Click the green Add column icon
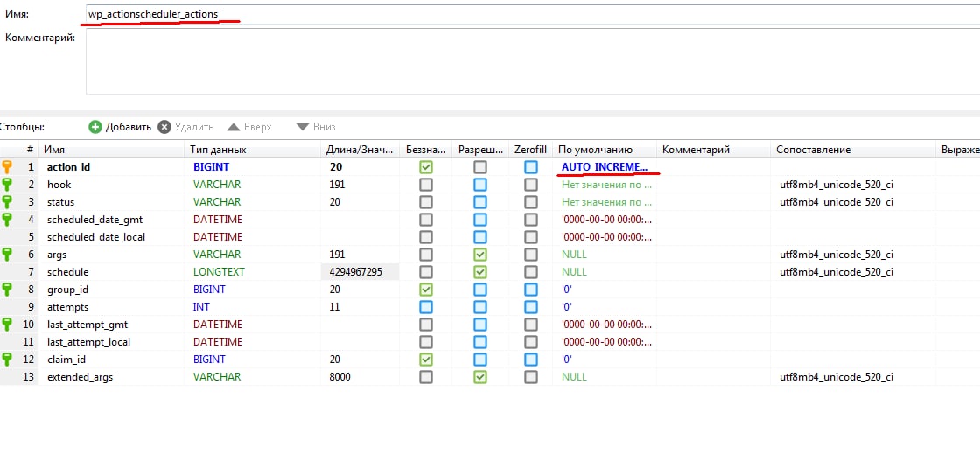This screenshot has height=469, width=980. tap(95, 127)
